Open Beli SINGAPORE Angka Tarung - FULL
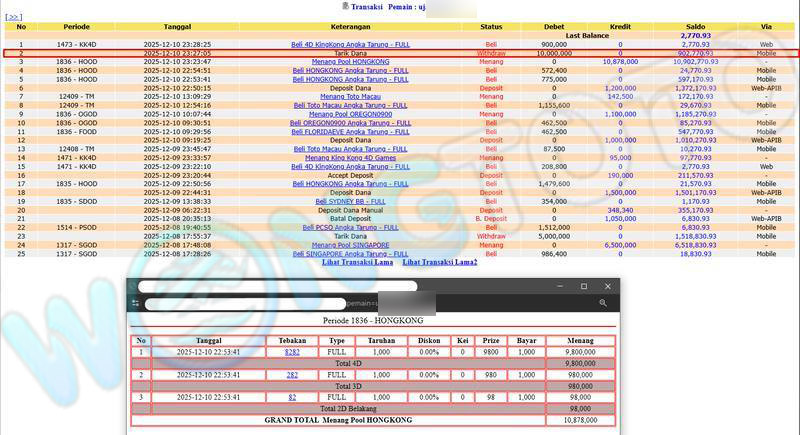This screenshot has height=435, width=800. [x=350, y=254]
